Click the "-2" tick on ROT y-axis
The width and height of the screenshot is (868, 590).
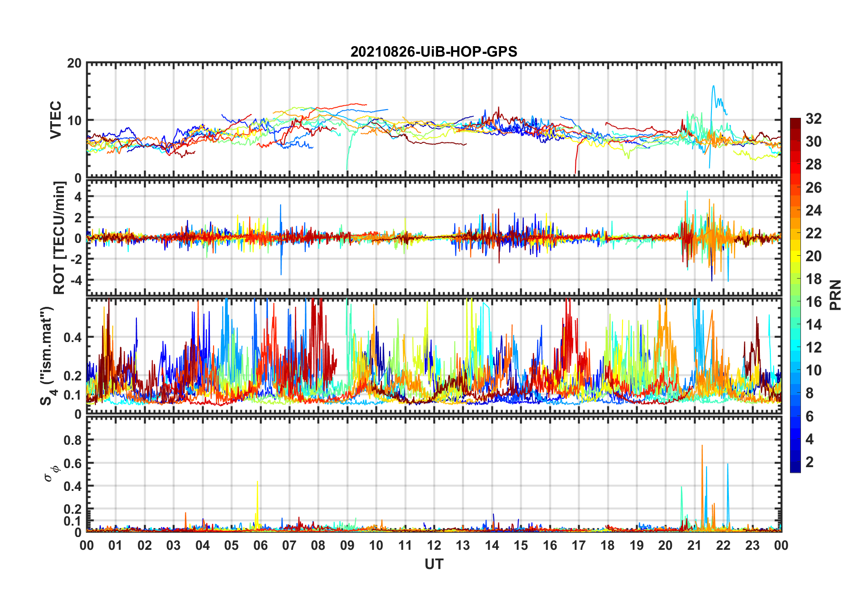click(75, 259)
